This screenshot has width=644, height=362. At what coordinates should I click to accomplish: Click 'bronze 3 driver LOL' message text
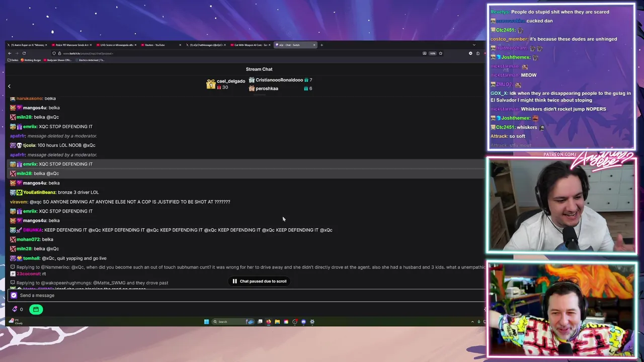coord(78,192)
